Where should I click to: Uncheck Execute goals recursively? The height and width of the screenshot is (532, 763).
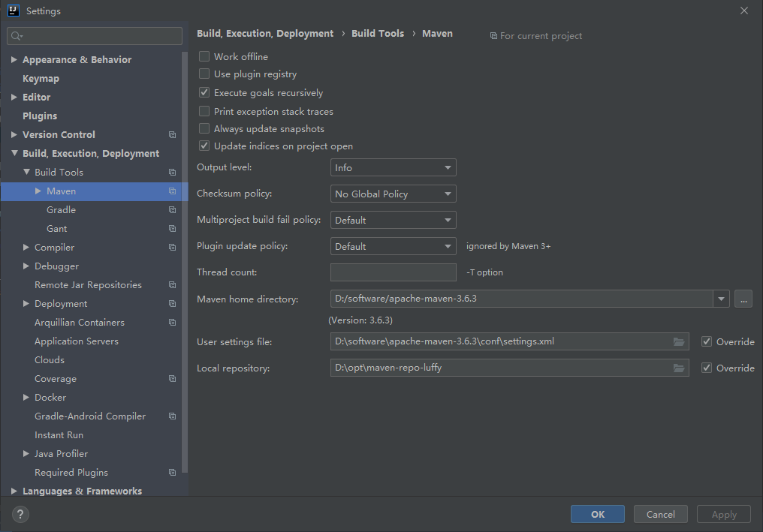(x=204, y=93)
